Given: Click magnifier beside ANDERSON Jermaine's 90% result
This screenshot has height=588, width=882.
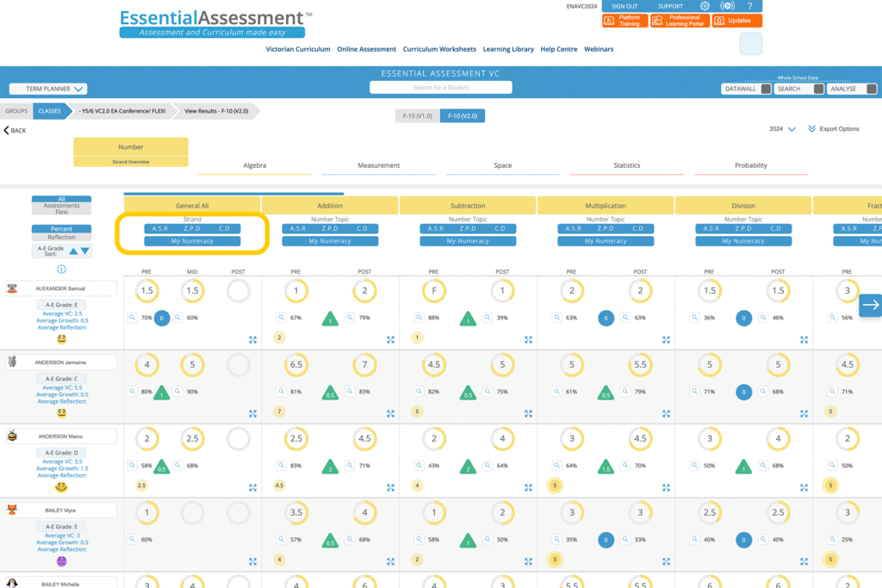Looking at the screenshot, I should point(177,391).
